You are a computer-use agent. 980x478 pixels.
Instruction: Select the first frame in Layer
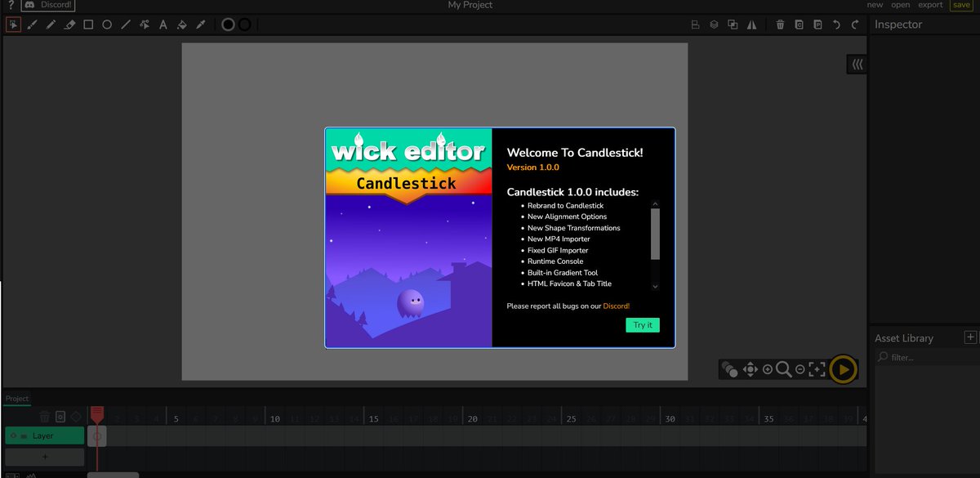97,436
